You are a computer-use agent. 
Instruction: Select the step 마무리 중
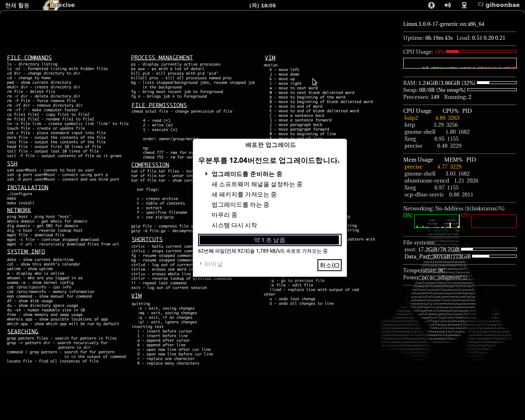pyautogui.click(x=224, y=215)
